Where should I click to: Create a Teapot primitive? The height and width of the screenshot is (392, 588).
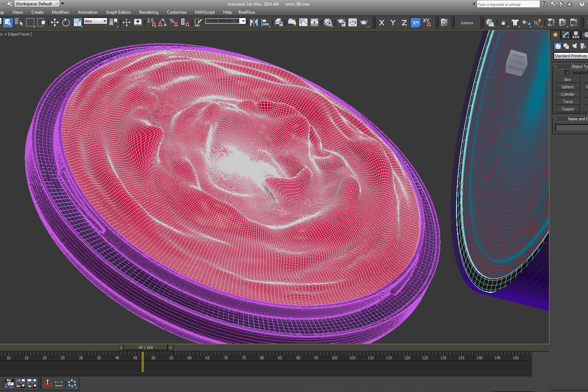(567, 109)
